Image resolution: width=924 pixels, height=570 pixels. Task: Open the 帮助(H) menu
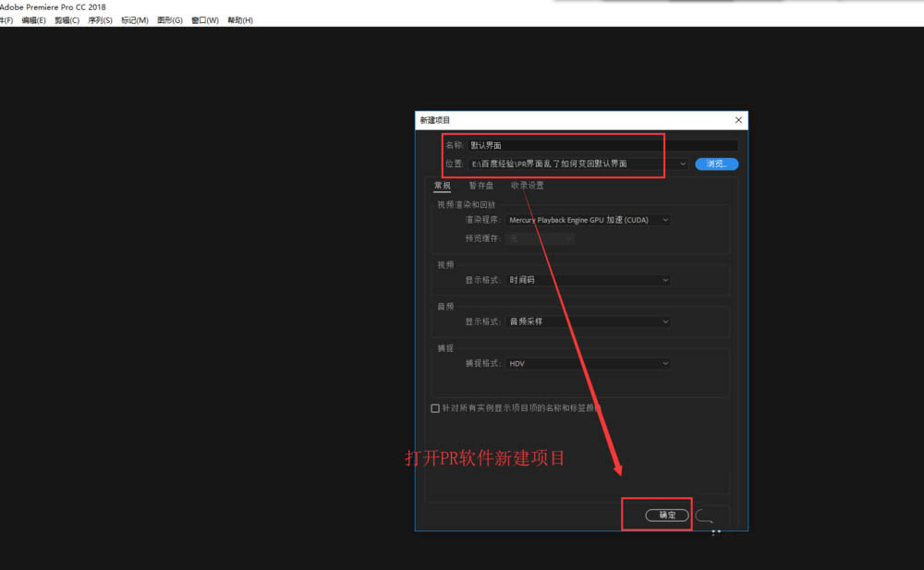tap(240, 20)
